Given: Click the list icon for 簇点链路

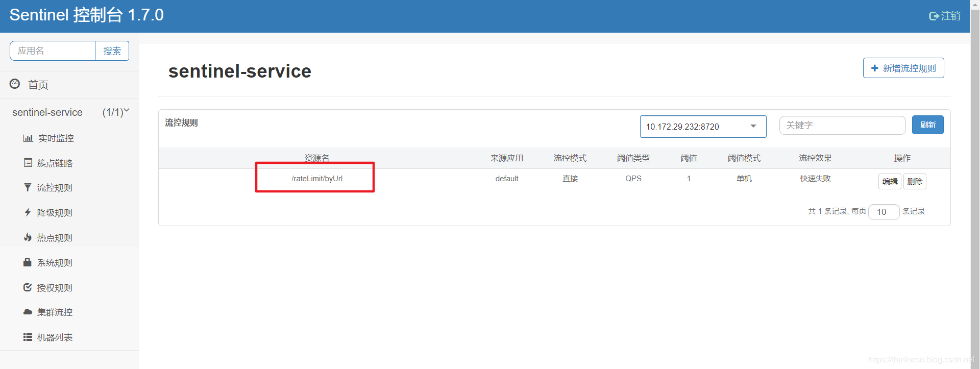Looking at the screenshot, I should point(28,163).
